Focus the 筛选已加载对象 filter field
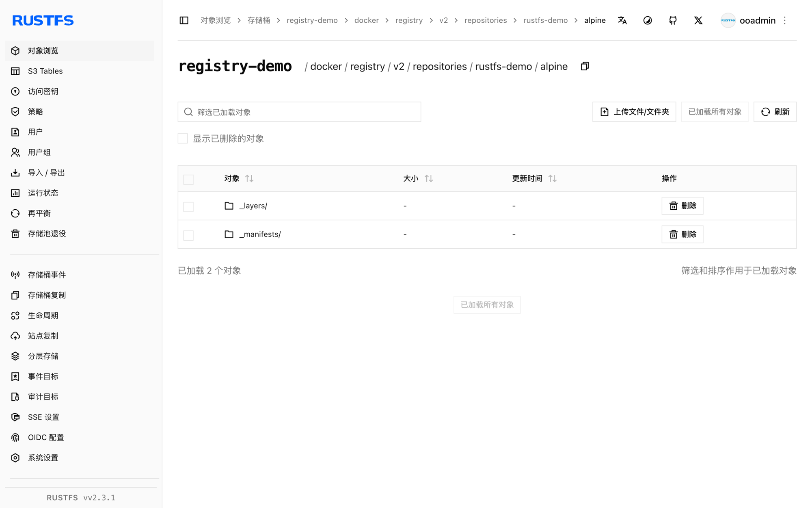 (x=299, y=112)
